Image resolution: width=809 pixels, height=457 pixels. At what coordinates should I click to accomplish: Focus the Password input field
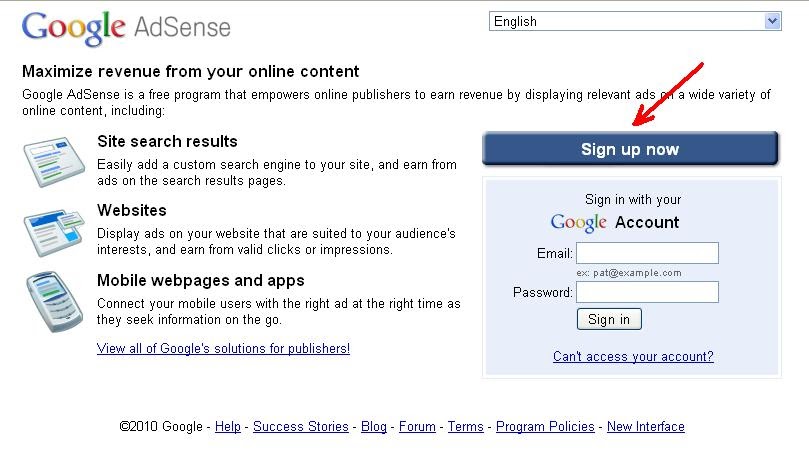pos(647,292)
